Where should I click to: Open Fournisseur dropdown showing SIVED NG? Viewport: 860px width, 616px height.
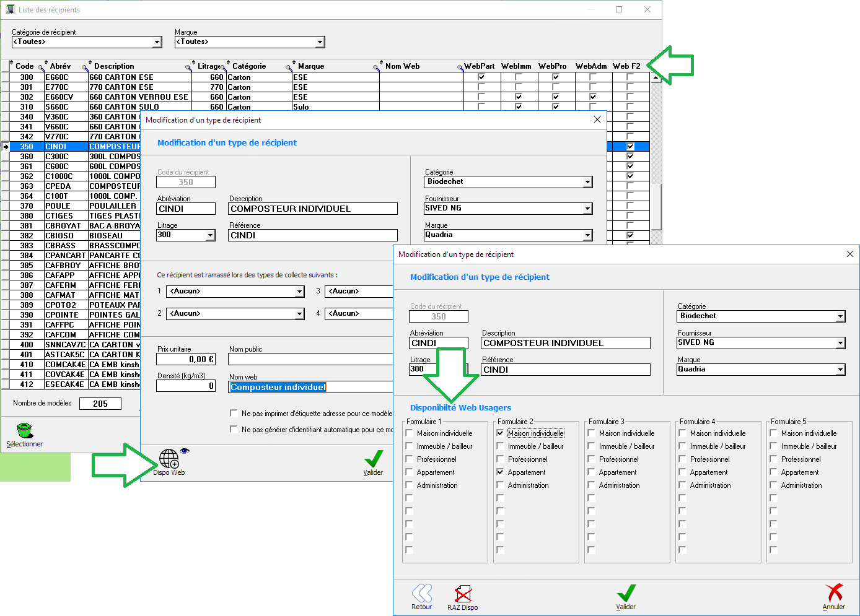(840, 343)
